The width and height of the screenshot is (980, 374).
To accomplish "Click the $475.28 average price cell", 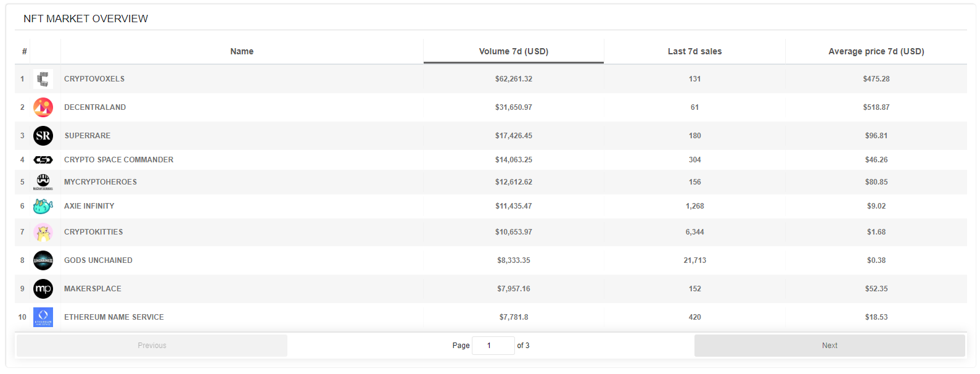I will click(x=876, y=79).
